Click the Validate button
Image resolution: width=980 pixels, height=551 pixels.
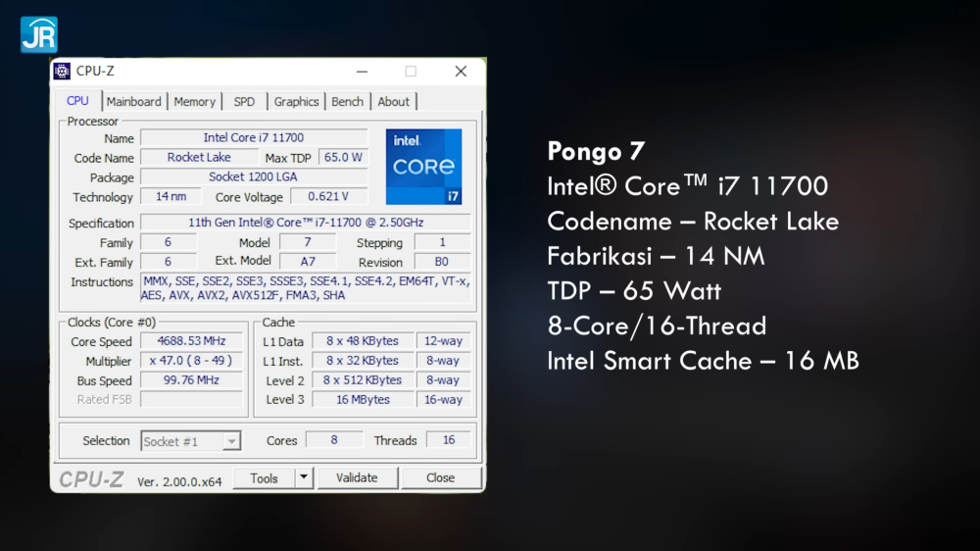357,477
